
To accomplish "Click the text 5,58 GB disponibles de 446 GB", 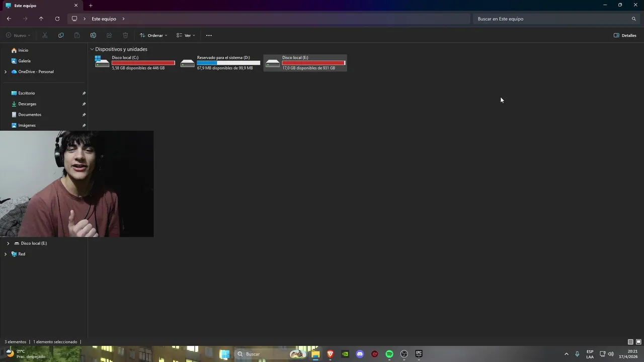I will [138, 68].
